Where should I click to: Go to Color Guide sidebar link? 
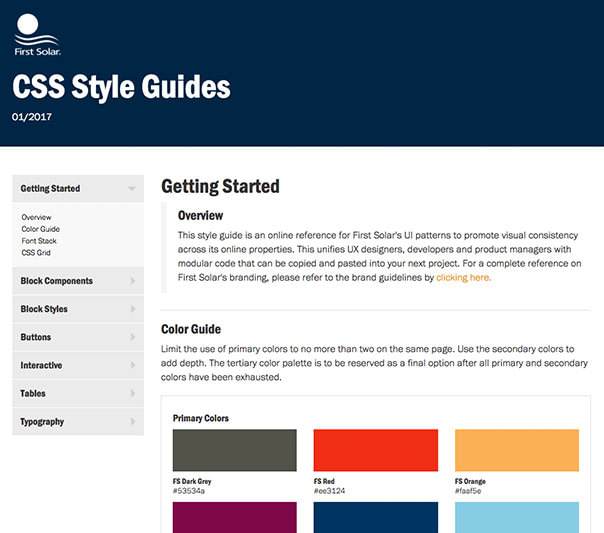pos(40,229)
